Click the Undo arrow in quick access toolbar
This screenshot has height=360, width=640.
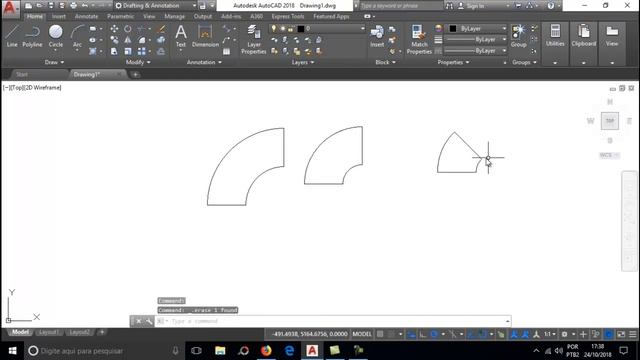84,6
